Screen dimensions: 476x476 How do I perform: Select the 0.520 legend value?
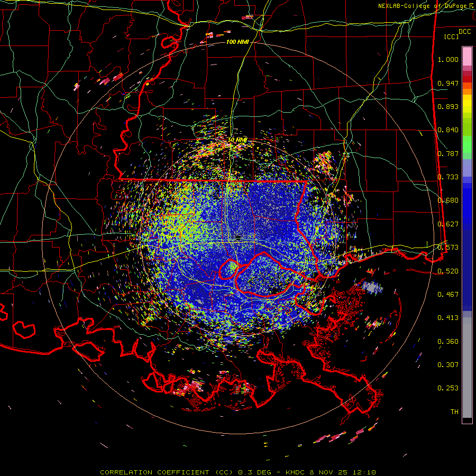coord(448,271)
